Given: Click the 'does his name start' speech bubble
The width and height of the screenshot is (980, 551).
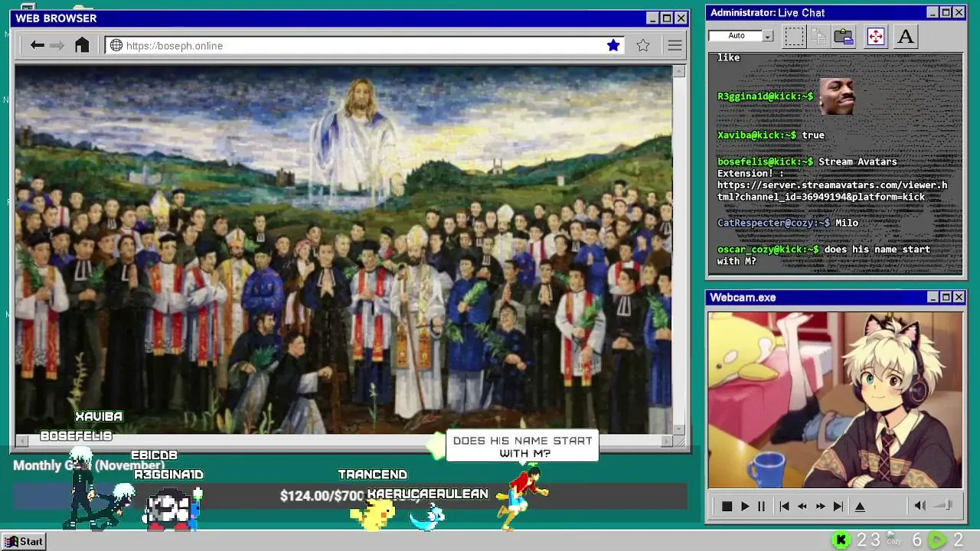Looking at the screenshot, I should click(522, 447).
